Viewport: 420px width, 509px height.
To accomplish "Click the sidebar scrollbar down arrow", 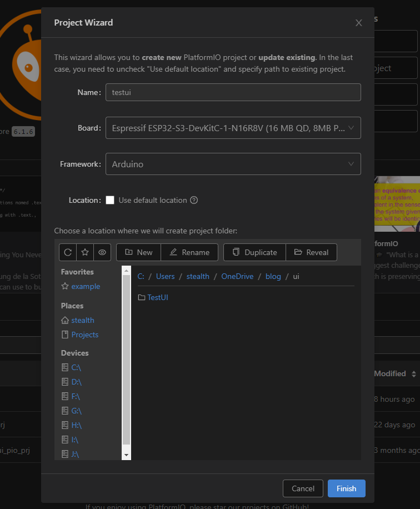I will point(126,455).
